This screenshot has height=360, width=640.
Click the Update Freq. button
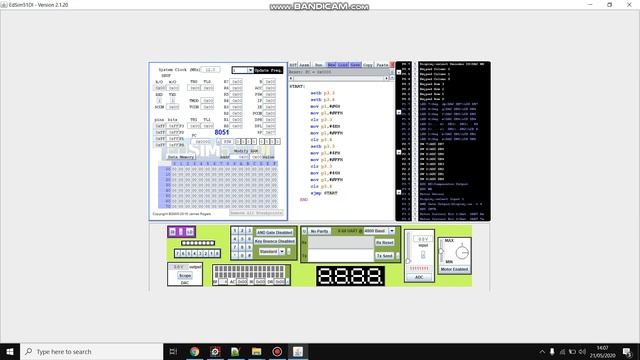tap(268, 70)
